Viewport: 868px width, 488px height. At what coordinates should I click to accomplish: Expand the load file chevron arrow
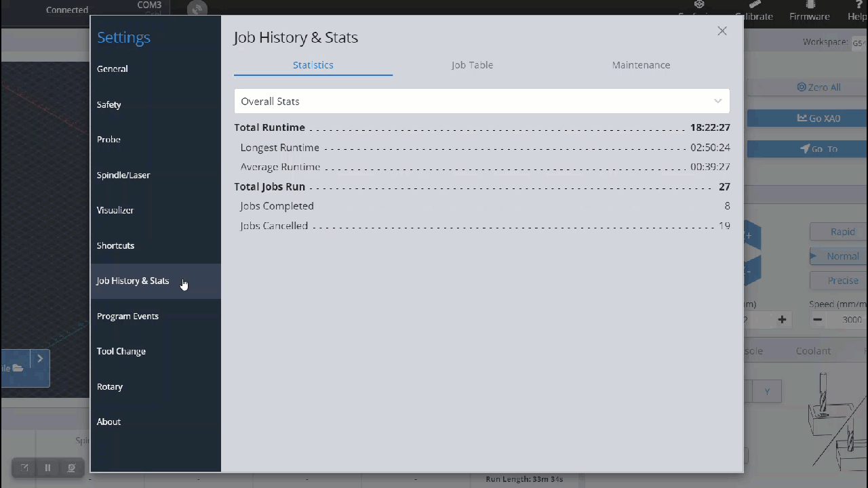pos(40,359)
